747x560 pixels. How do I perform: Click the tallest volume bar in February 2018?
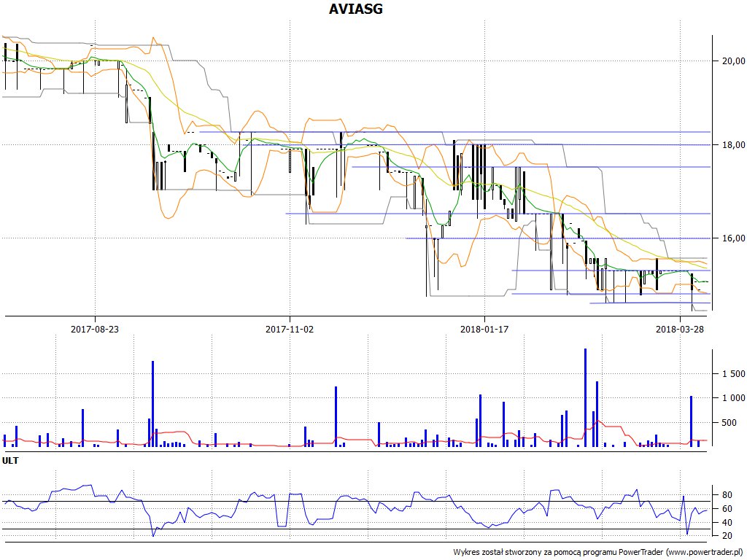pyautogui.click(x=585, y=397)
